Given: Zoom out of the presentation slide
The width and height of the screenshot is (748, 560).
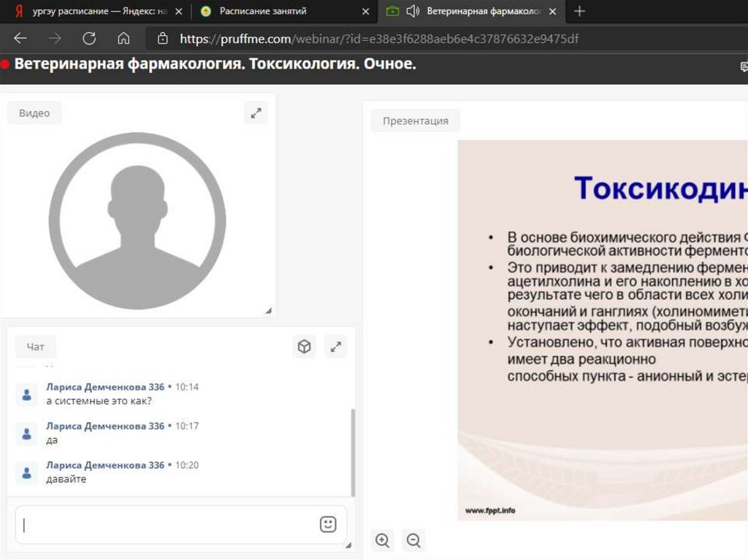Looking at the screenshot, I should click(413, 540).
